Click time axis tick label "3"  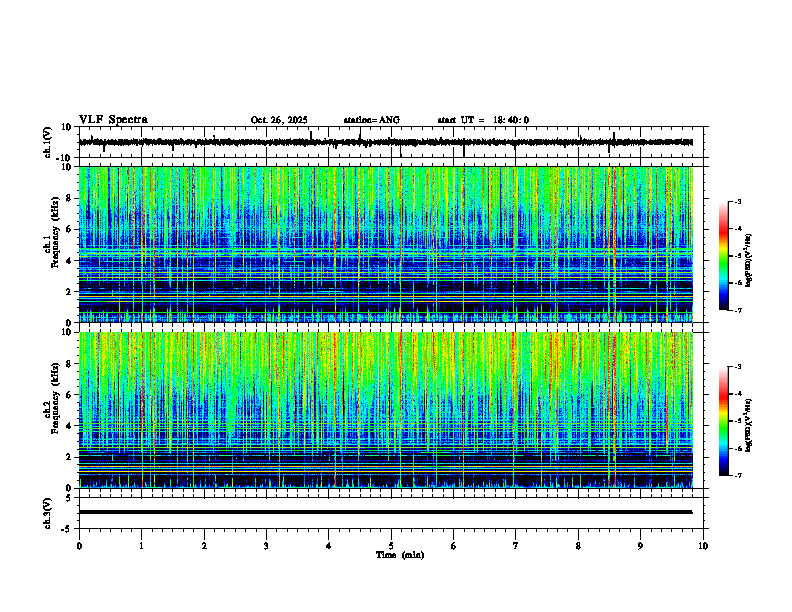click(x=266, y=546)
